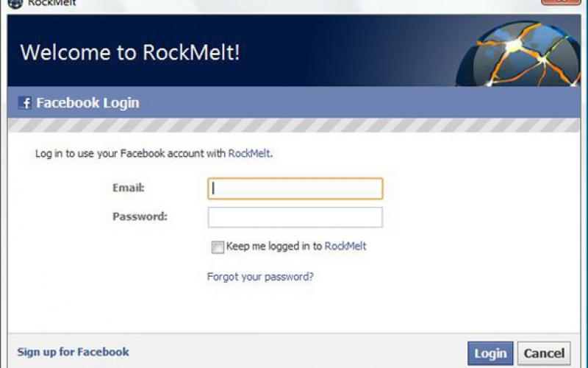
Task: Click the Email field label
Action: [128, 188]
